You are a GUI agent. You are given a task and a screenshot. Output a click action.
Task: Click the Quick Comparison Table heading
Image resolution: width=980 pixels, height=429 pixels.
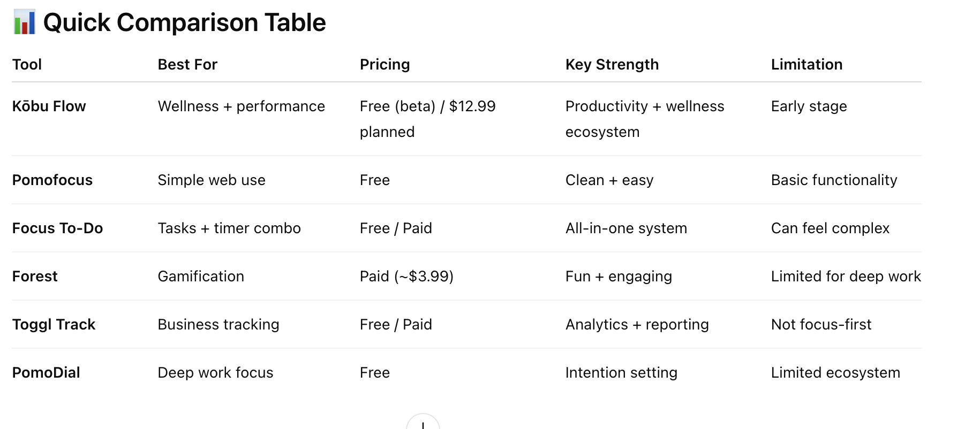pyautogui.click(x=184, y=22)
